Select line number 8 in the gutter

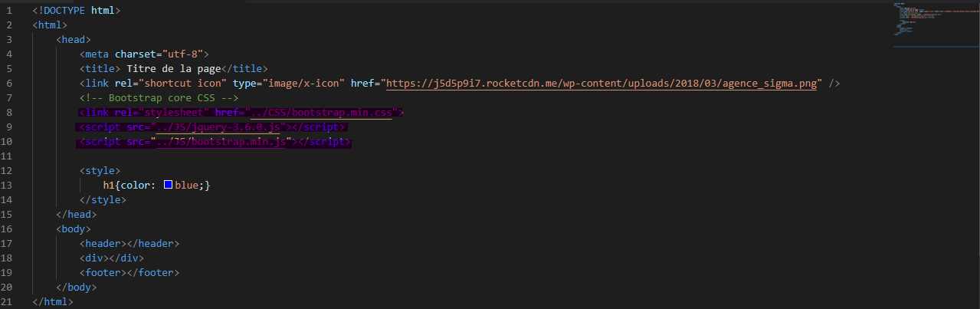8,113
